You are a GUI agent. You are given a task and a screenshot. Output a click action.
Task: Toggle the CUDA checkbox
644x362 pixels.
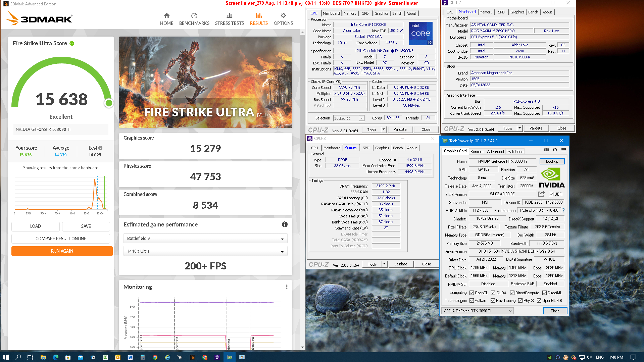[x=493, y=293]
